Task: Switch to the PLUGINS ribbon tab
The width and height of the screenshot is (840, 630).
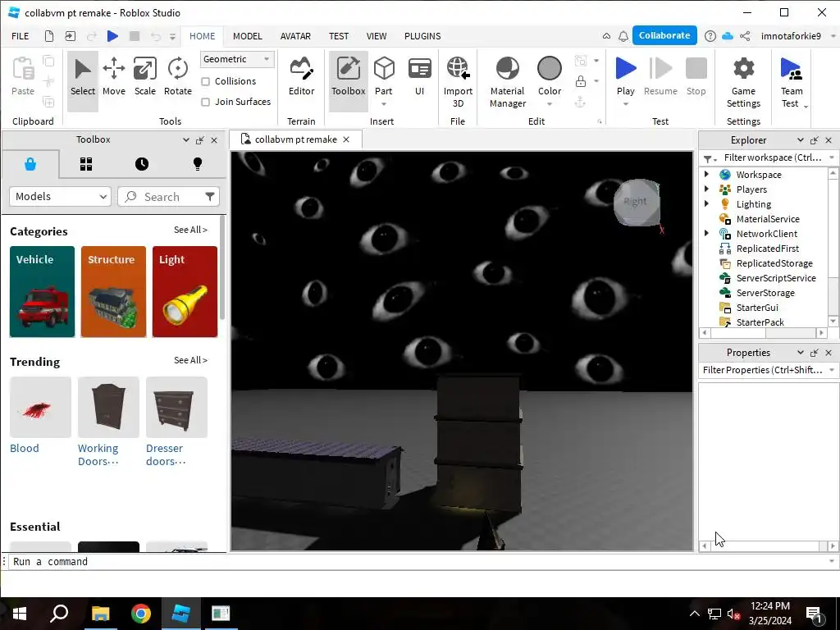Action: [422, 36]
